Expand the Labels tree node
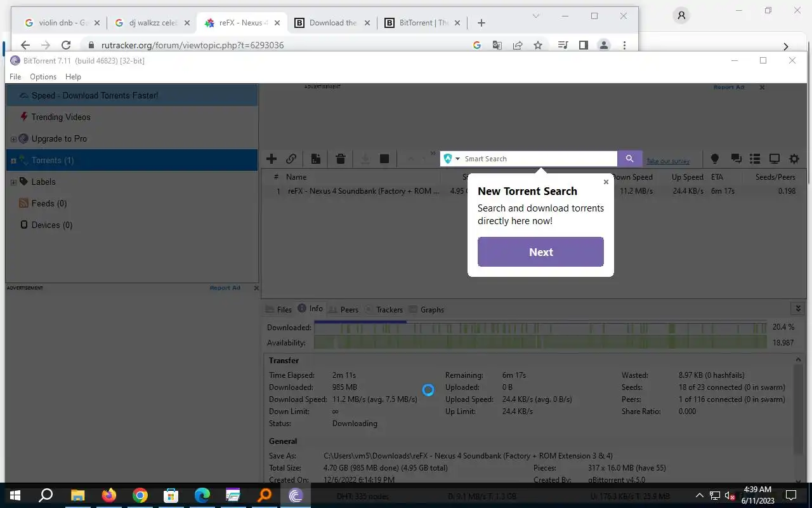This screenshot has width=812, height=508. click(x=13, y=182)
